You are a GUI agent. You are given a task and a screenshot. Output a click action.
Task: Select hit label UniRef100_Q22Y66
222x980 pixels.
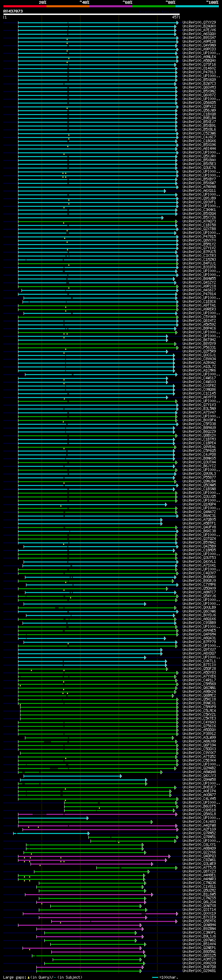[199, 852]
